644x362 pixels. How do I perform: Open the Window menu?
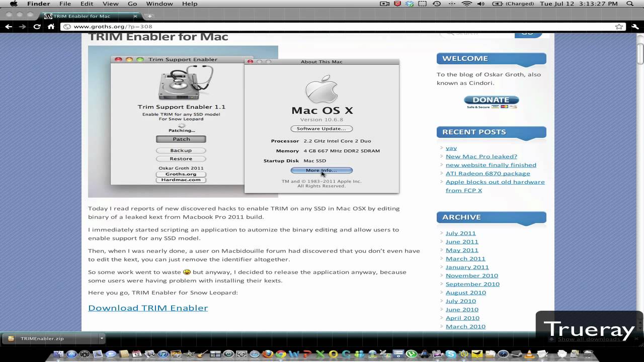[x=159, y=4]
